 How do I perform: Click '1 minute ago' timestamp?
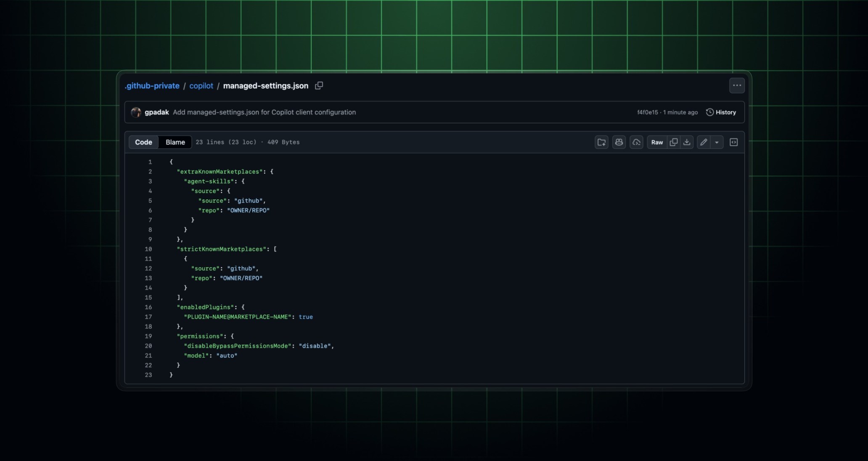(680, 112)
